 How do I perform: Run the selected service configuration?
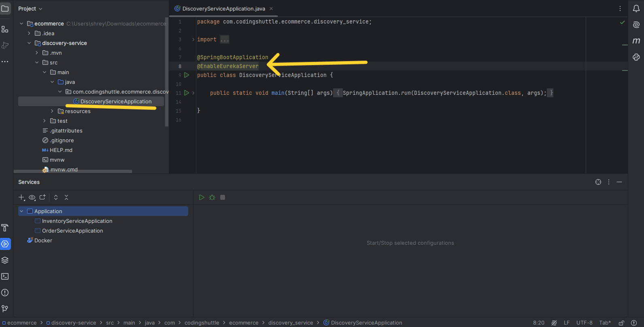tap(202, 197)
